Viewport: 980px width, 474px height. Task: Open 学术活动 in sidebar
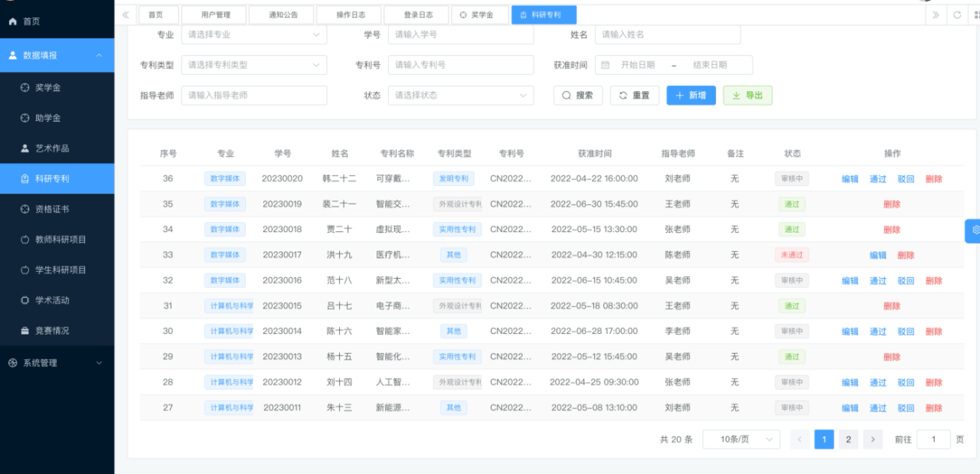[57, 300]
